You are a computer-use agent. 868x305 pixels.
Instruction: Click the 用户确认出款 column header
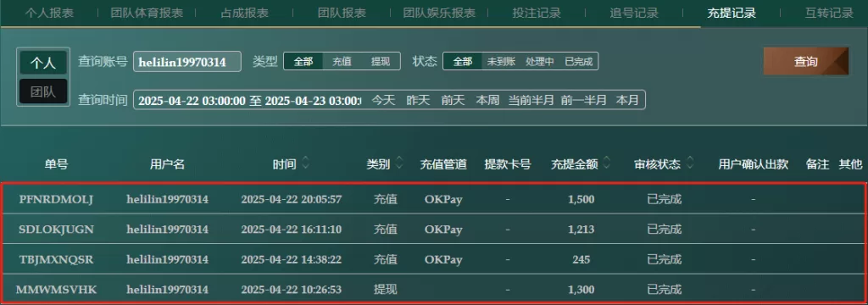click(x=754, y=164)
